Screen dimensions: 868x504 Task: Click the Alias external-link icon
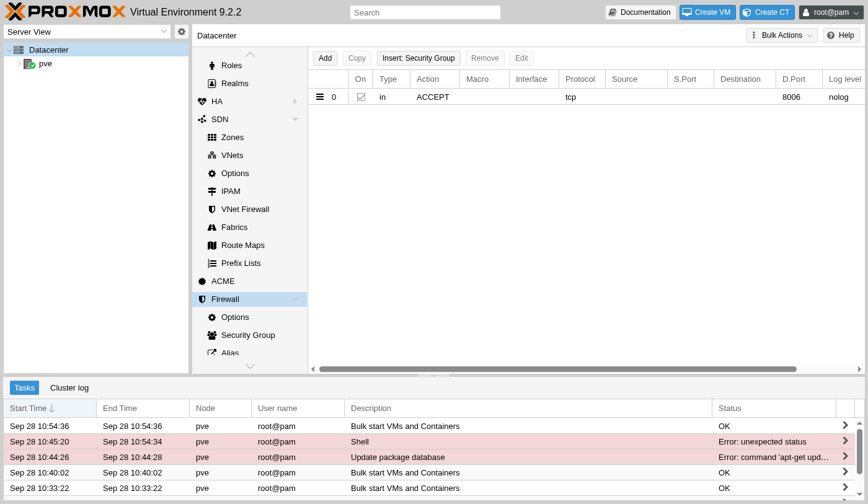tap(212, 353)
